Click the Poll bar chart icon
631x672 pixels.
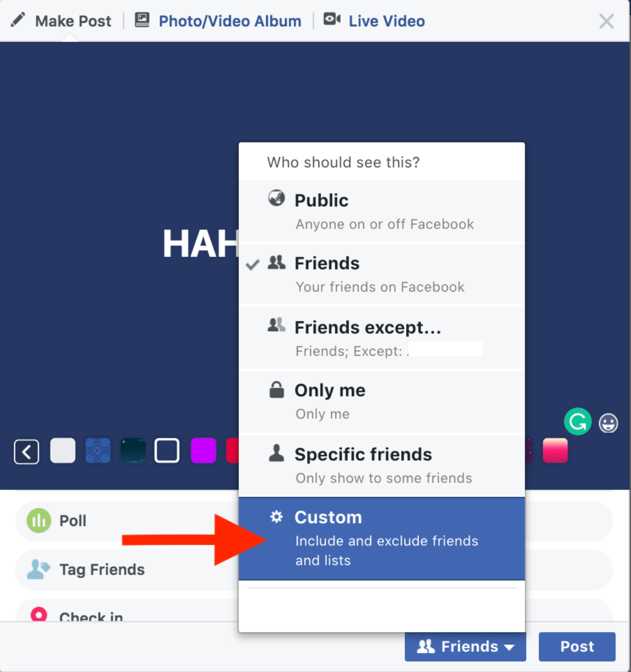click(39, 520)
